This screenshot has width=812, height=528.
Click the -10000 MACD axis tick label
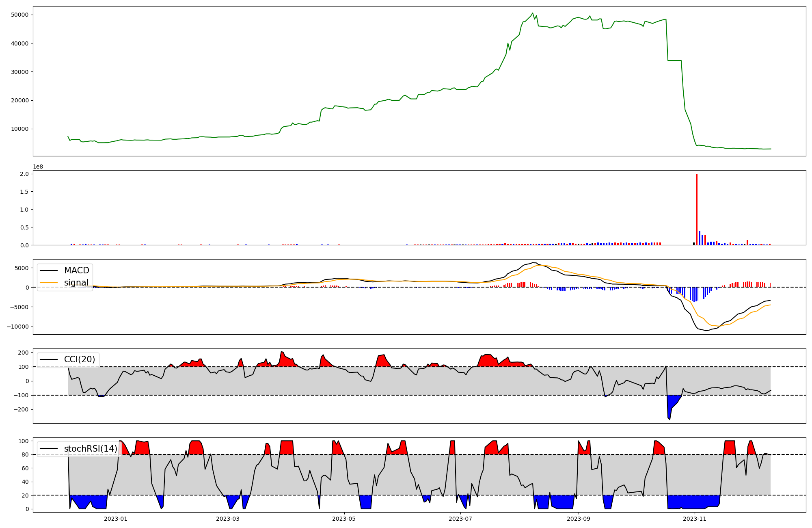click(17, 327)
